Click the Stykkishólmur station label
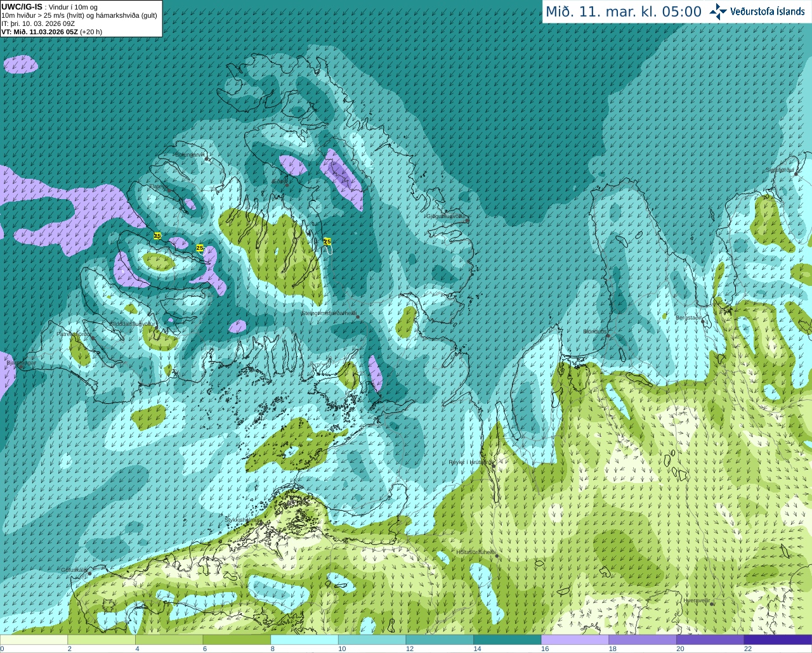Viewport: 812px width, 653px height. (x=243, y=520)
